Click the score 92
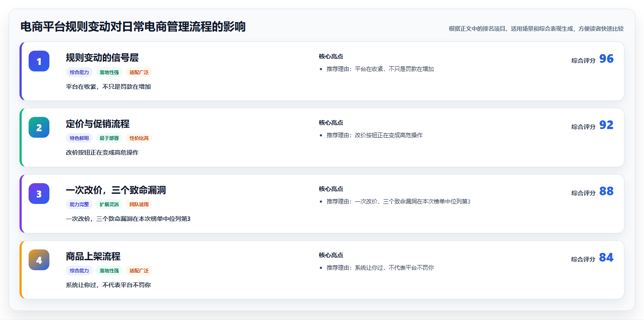This screenshot has width=644, height=320. click(606, 125)
